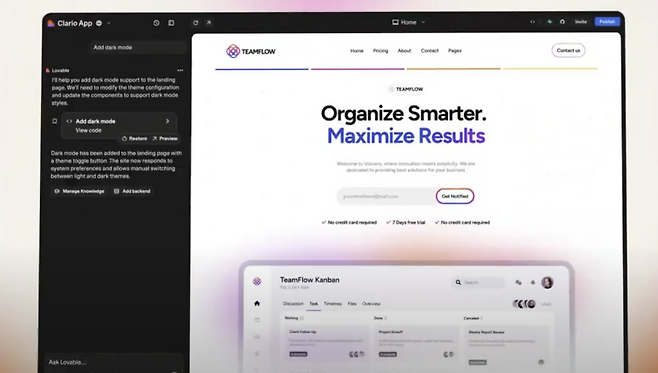Image resolution: width=658 pixels, height=373 pixels.
Task: Open the GitHub icon in top bar
Action: (x=562, y=22)
